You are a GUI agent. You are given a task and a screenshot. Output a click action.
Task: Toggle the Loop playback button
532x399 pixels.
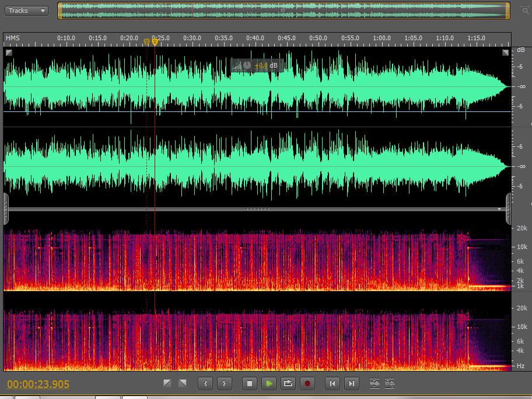(288, 383)
